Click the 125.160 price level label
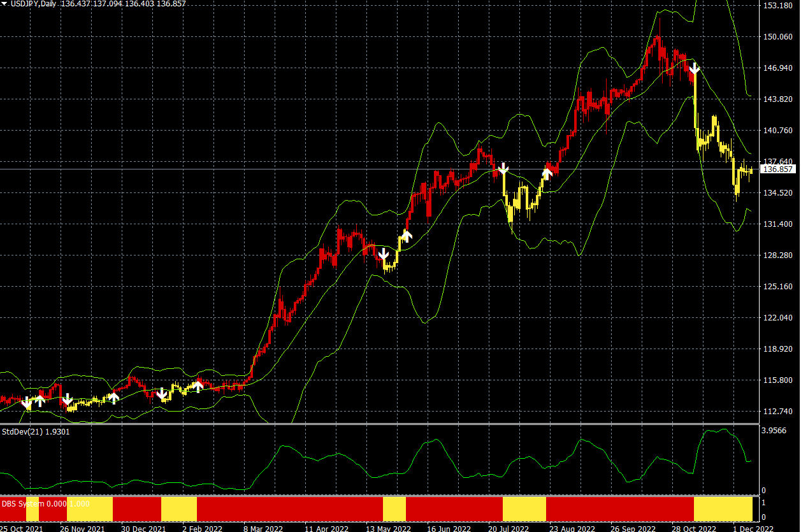Image resolution: width=801 pixels, height=532 pixels. coord(778,287)
